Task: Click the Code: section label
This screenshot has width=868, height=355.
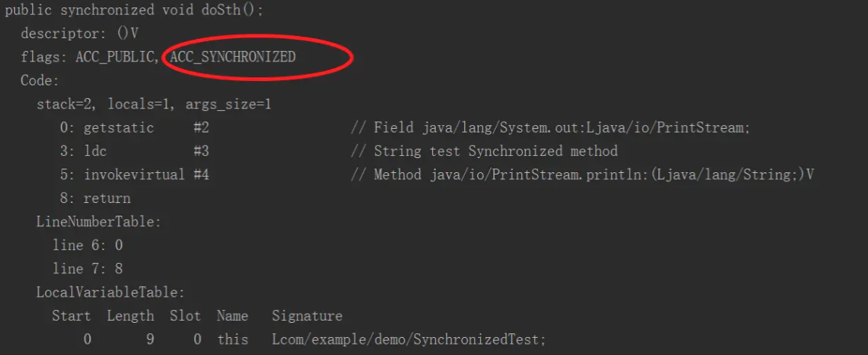Action: pyautogui.click(x=40, y=81)
